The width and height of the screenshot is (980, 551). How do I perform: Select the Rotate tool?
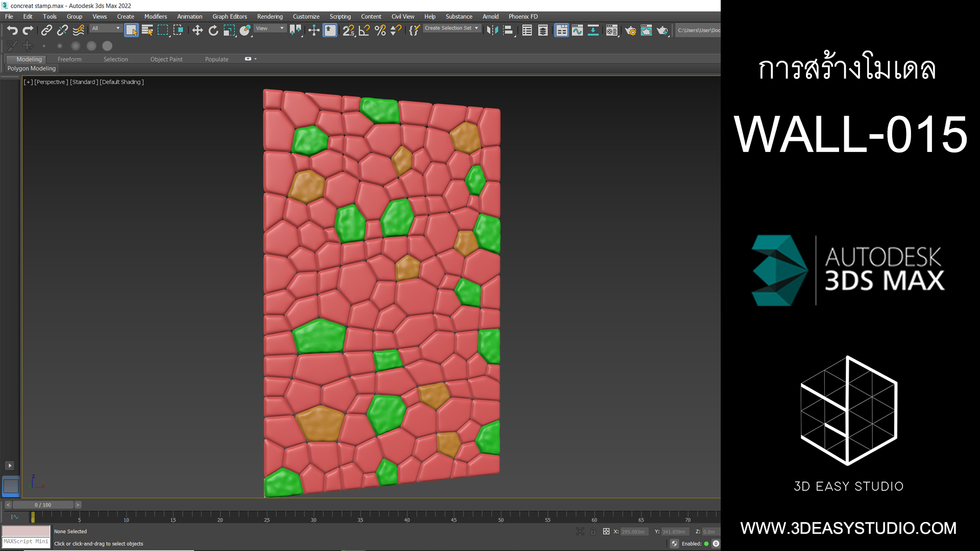point(213,31)
